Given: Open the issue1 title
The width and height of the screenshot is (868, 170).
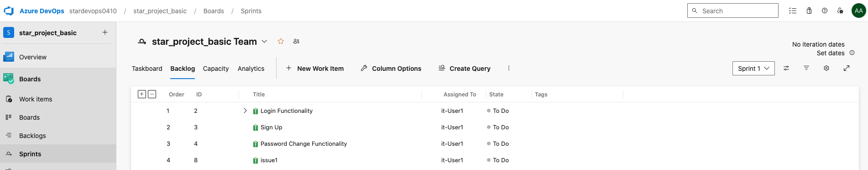Looking at the screenshot, I should [x=269, y=160].
